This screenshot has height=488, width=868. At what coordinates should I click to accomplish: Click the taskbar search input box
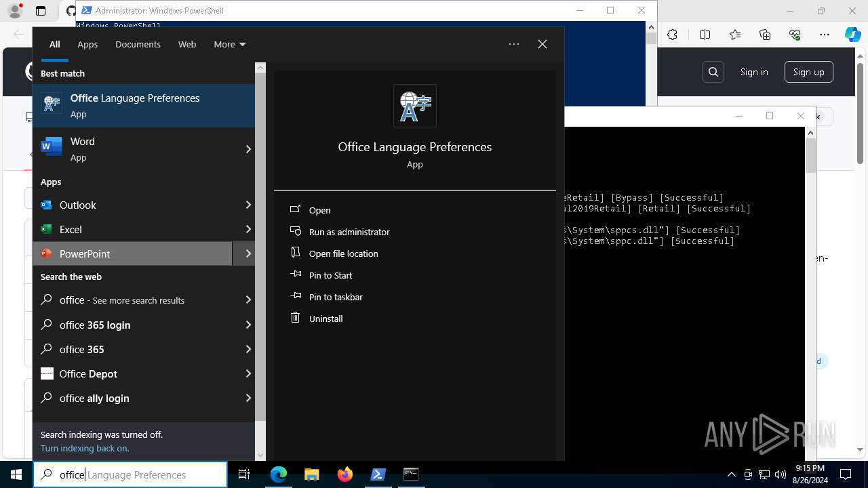click(x=130, y=474)
